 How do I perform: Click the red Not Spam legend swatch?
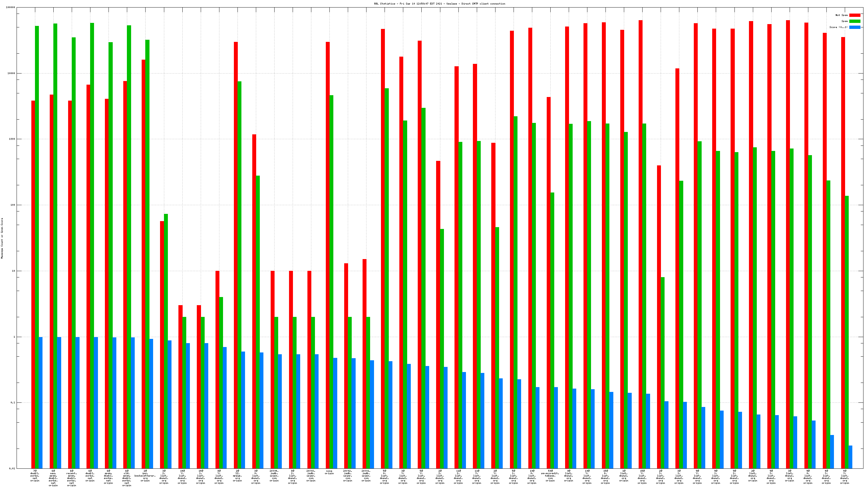pyautogui.click(x=854, y=15)
